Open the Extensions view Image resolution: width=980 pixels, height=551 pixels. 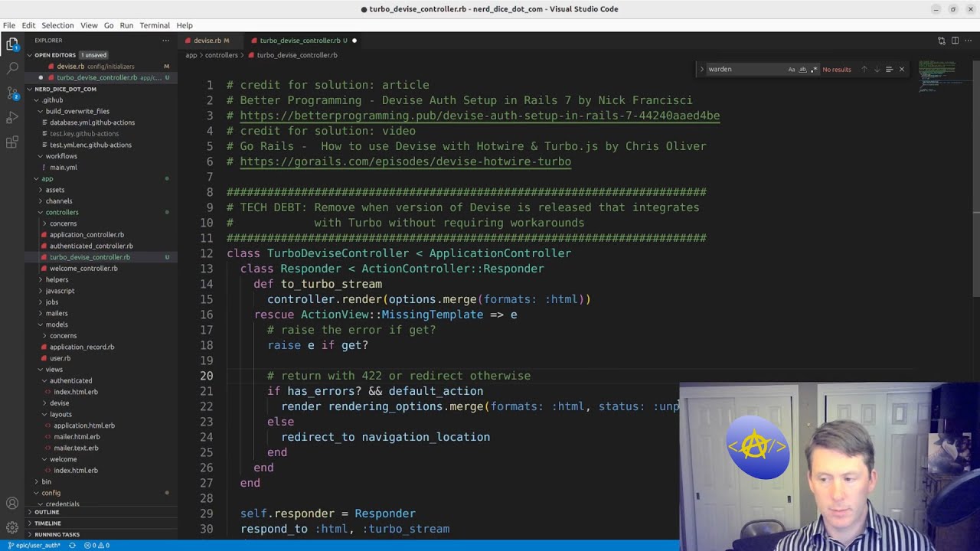12,142
